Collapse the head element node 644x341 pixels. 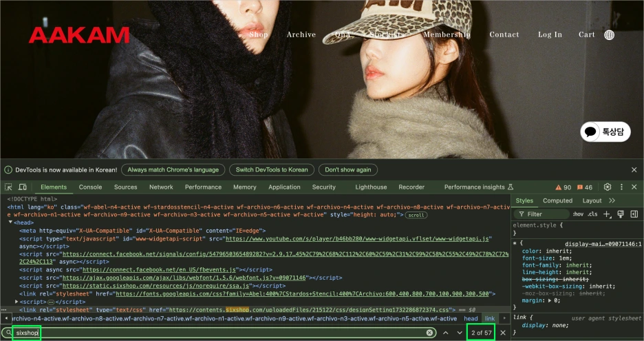tap(10, 223)
